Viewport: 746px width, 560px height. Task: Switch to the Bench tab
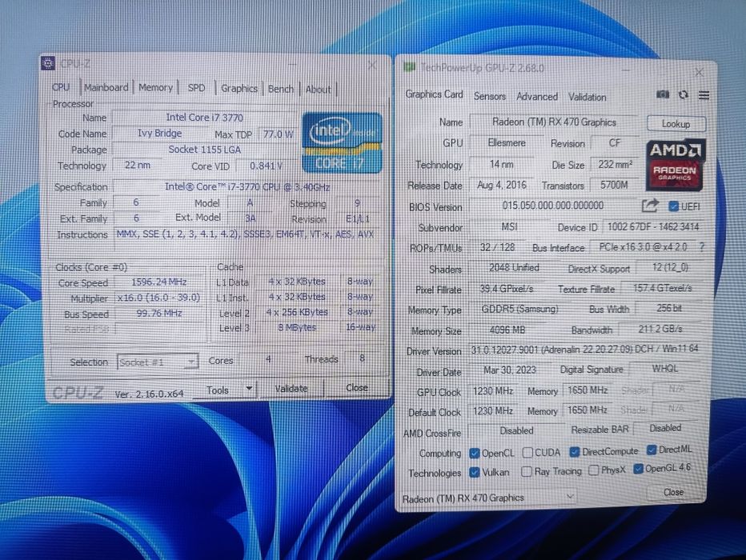pos(281,89)
